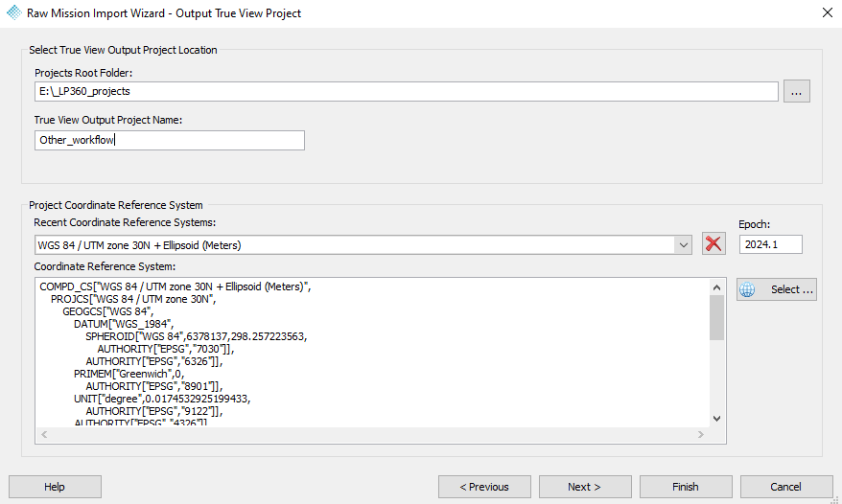Viewport: 842px width, 504px height.
Task: Click the vertical scrollbar thumb in CRS box
Action: click(x=716, y=318)
